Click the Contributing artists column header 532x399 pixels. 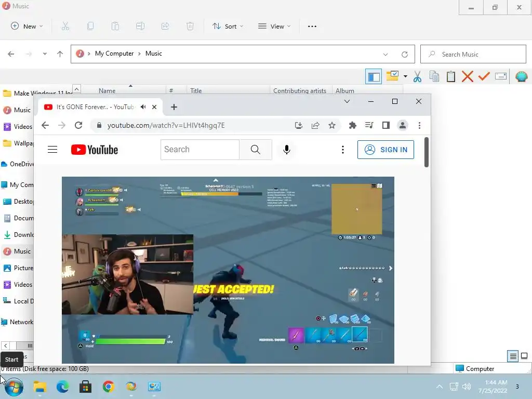pos(300,90)
